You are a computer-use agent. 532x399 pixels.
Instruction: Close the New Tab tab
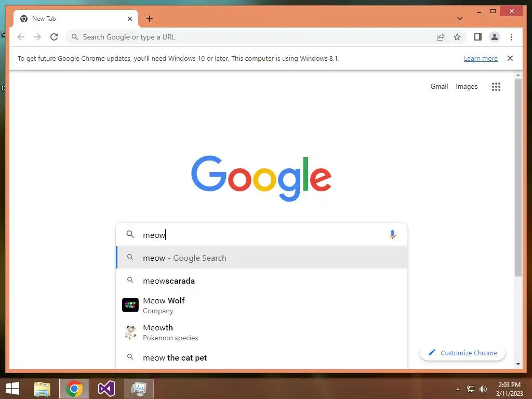tap(129, 19)
